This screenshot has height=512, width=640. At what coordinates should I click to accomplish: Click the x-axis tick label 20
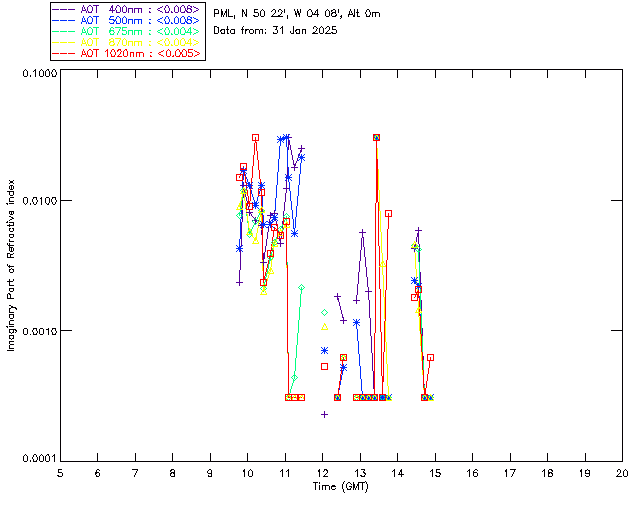pos(622,473)
